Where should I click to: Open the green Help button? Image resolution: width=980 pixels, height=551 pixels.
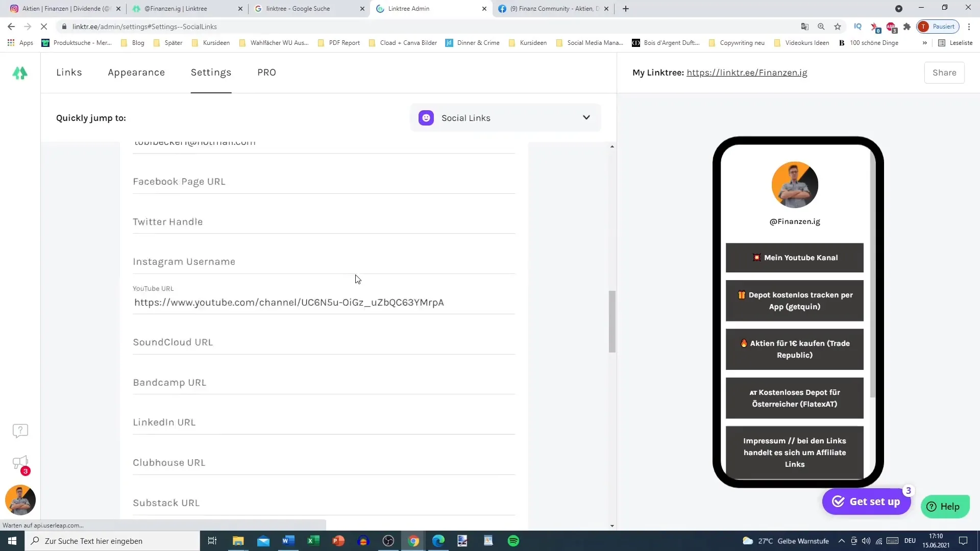coord(945,507)
